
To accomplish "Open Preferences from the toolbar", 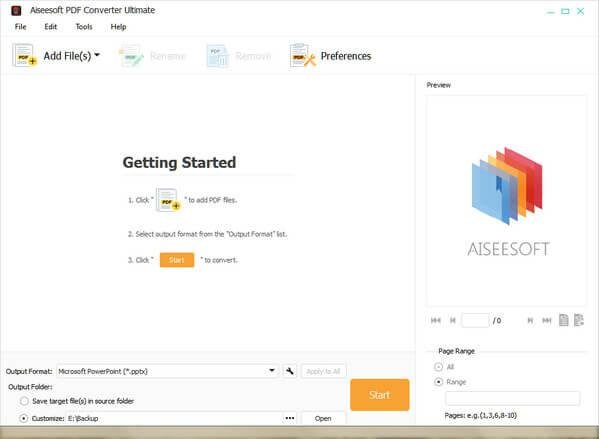I will click(330, 56).
